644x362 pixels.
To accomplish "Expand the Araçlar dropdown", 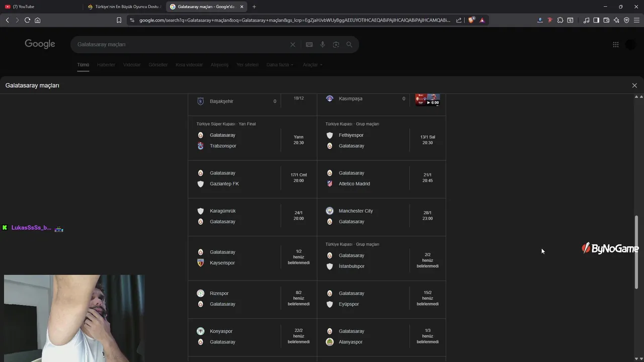I will point(312,65).
